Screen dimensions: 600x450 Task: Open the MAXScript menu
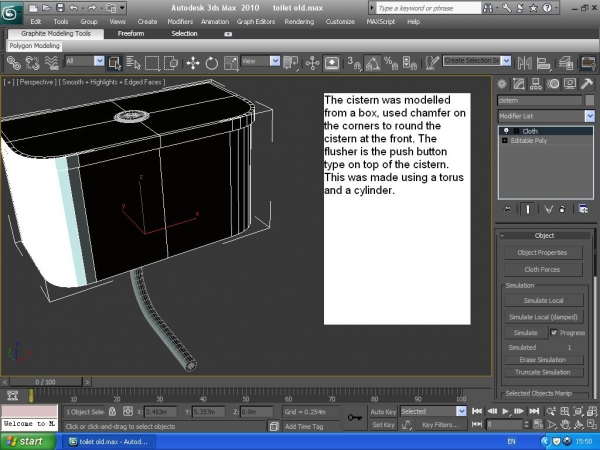click(x=380, y=22)
